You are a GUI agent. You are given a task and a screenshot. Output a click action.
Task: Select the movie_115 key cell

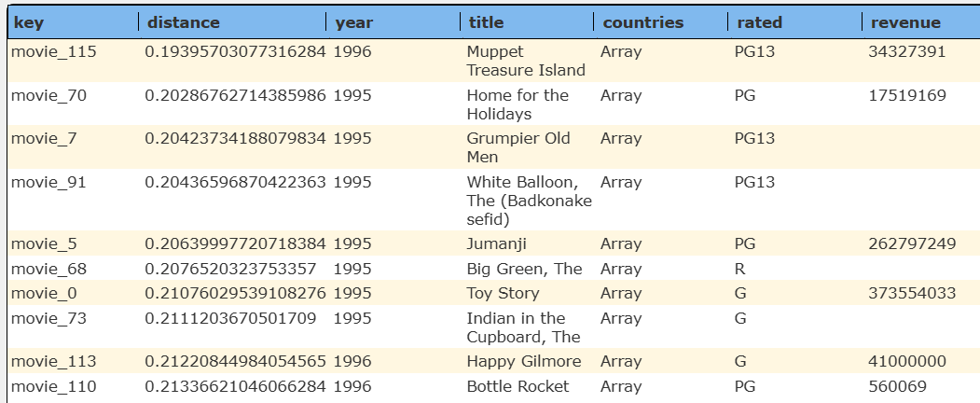click(x=54, y=52)
